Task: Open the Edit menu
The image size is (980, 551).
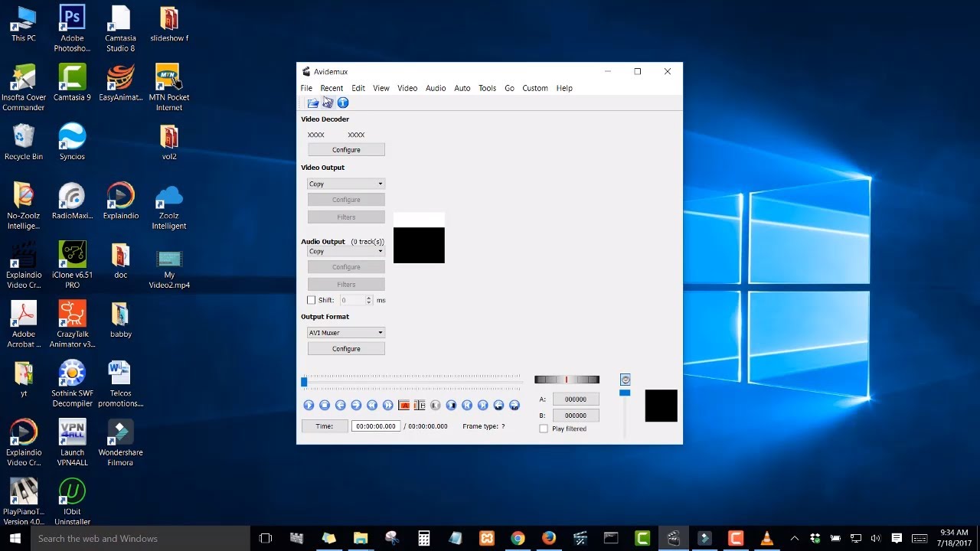Action: click(358, 88)
